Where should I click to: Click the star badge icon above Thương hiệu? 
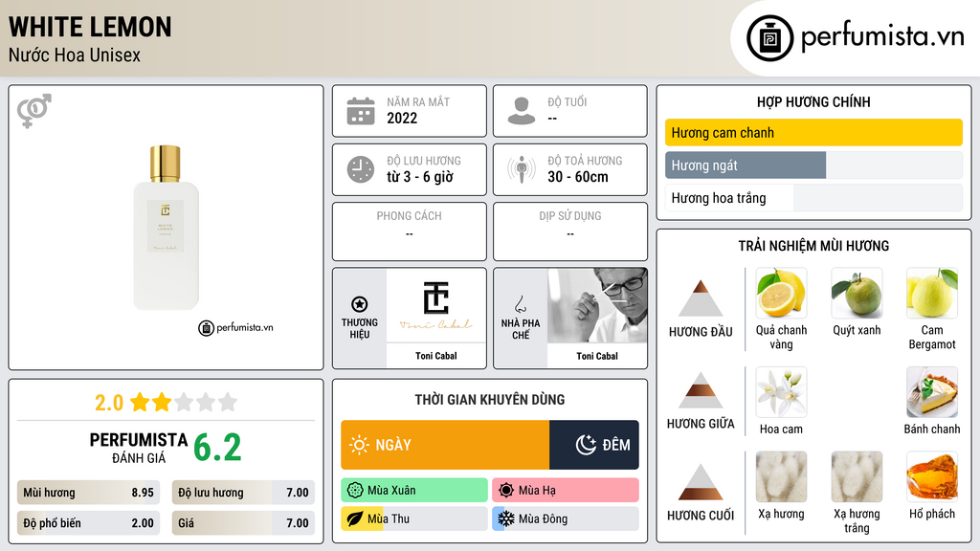(x=360, y=304)
